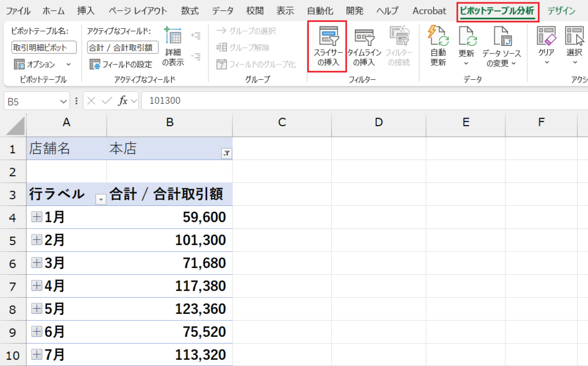Click the ピボットテーブル名 input field
The height and width of the screenshot is (366, 588).
click(x=44, y=48)
